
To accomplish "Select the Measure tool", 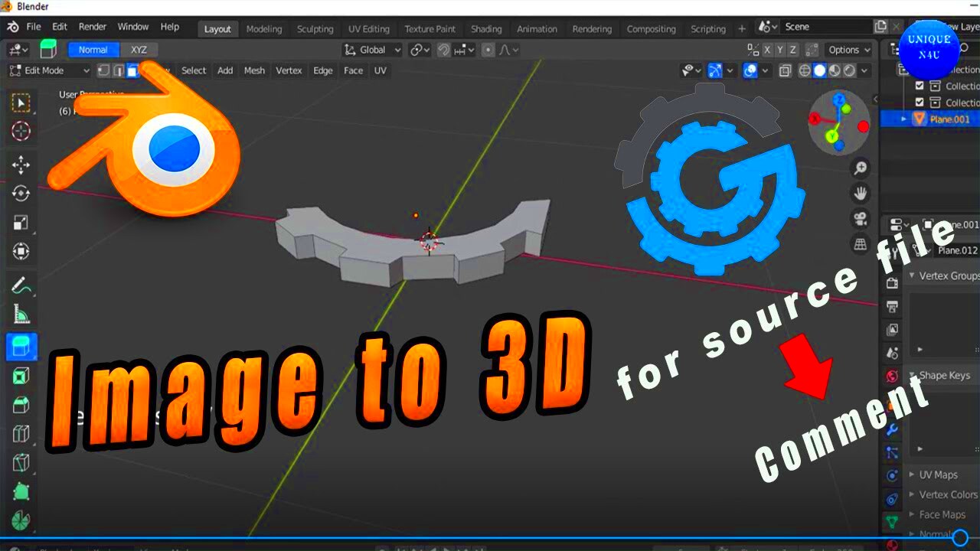I will click(x=21, y=314).
